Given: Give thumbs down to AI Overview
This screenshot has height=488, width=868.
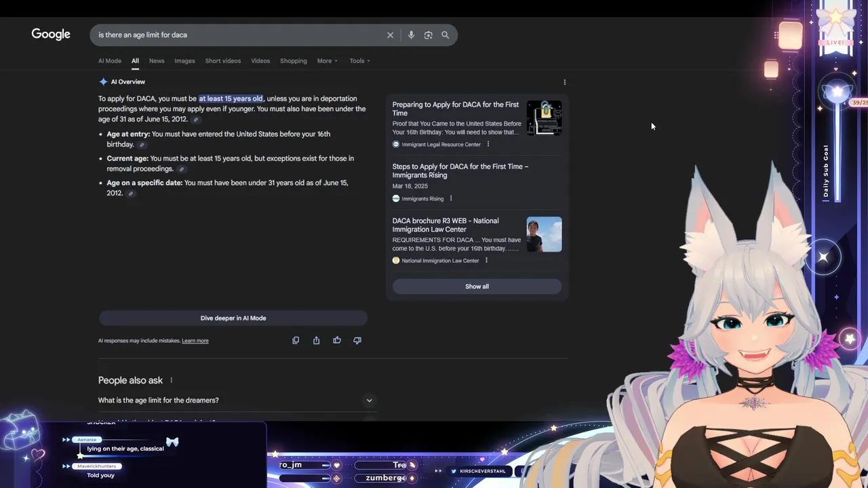Looking at the screenshot, I should 357,340.
